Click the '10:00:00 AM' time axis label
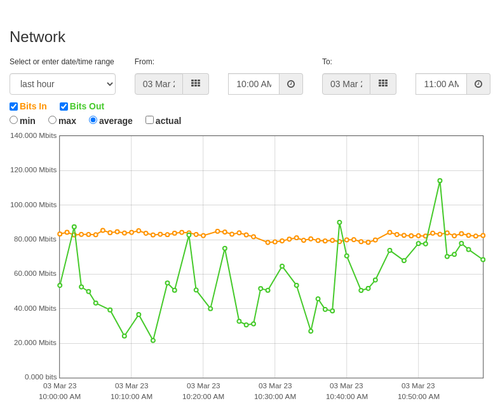Screen dimensions: 500x403 60,397
